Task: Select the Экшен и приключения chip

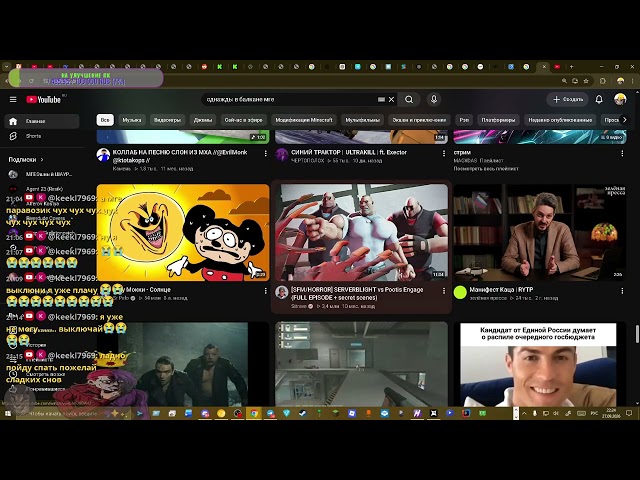Action: pos(419,120)
